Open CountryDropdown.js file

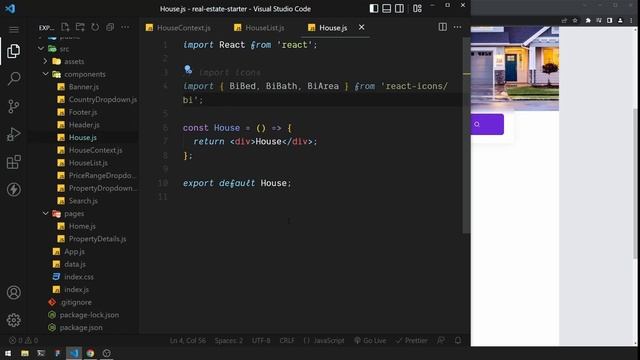tap(102, 100)
